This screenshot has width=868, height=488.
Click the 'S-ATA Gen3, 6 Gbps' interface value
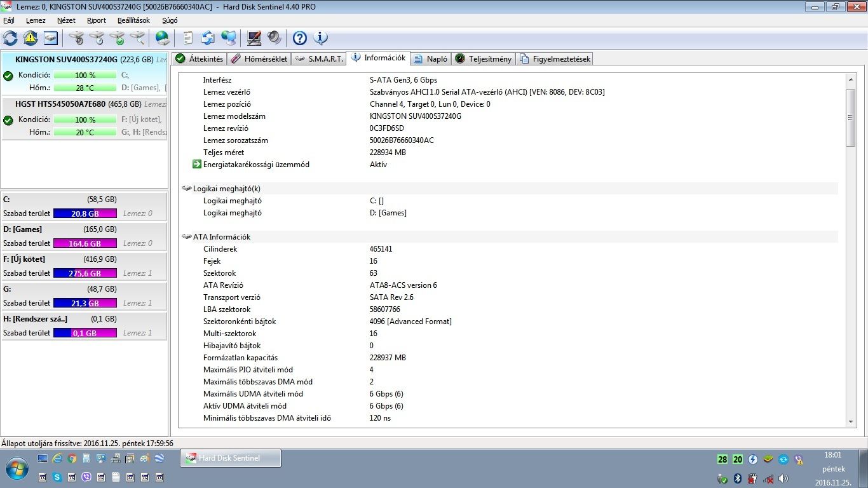pos(403,80)
